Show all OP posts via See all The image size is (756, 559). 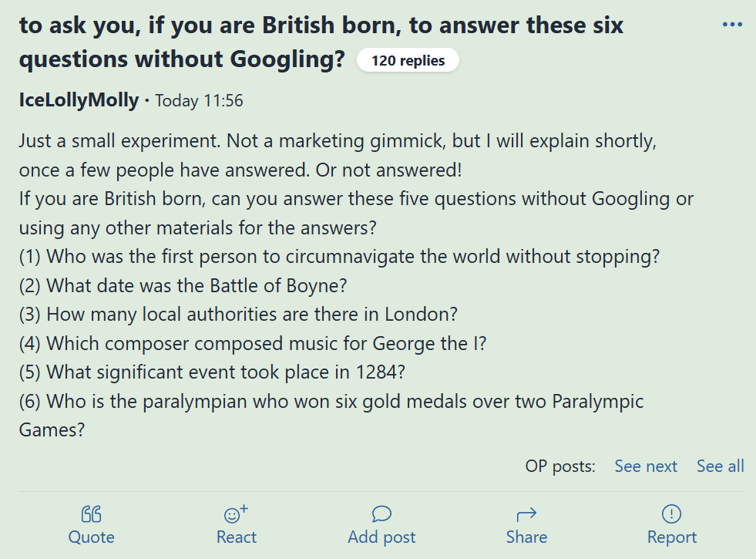(721, 466)
